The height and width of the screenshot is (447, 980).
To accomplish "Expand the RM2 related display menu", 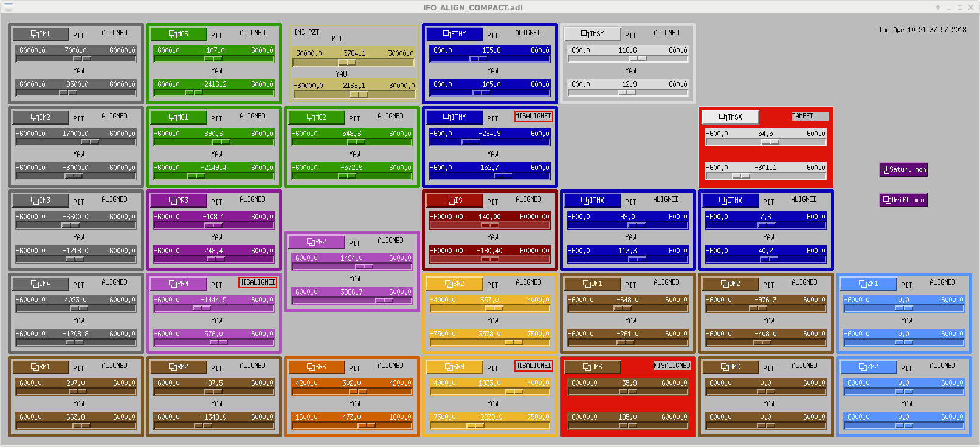I will click(179, 367).
